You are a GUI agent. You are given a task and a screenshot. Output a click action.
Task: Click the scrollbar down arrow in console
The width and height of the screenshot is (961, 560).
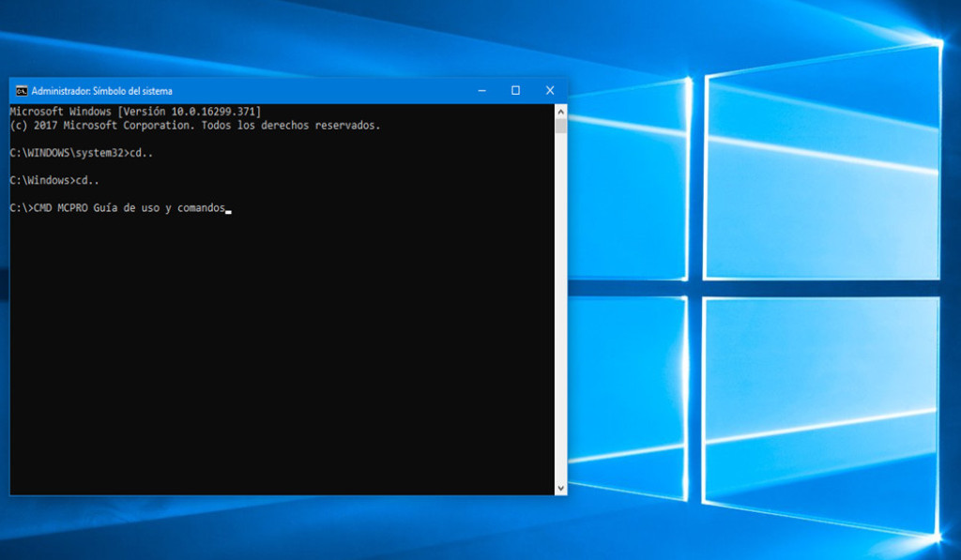pos(561,489)
